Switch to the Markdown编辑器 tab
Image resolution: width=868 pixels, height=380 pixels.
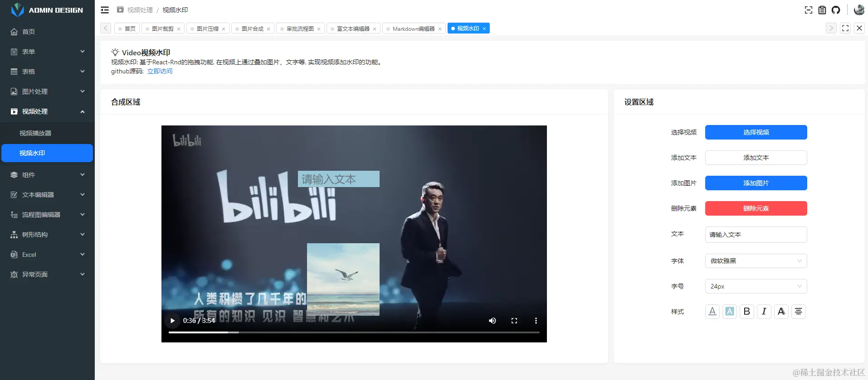click(413, 29)
